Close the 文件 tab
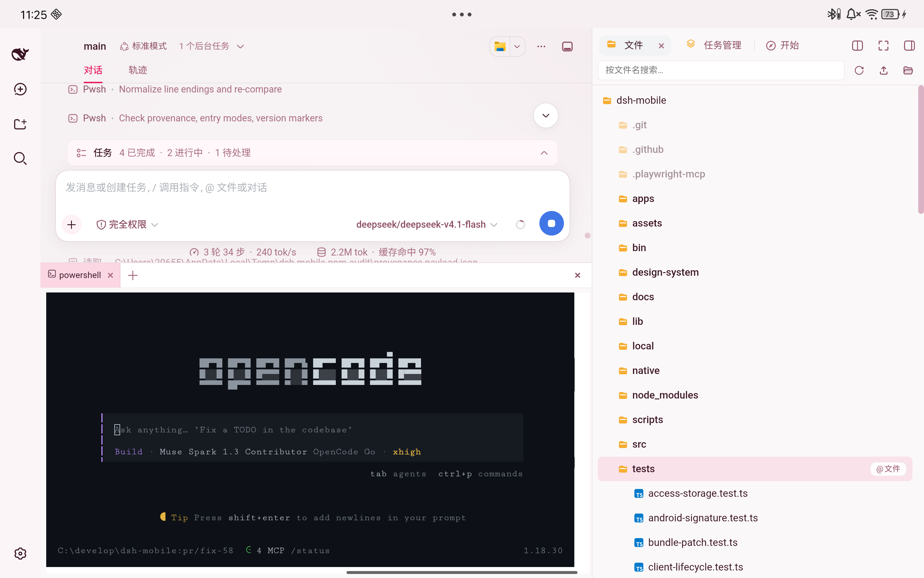The image size is (924, 578). [661, 46]
